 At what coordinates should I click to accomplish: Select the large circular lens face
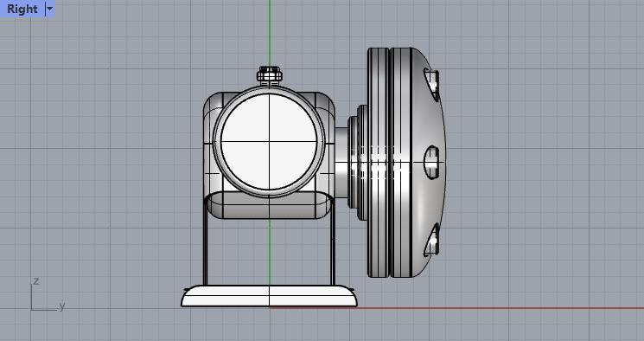pyautogui.click(x=269, y=141)
